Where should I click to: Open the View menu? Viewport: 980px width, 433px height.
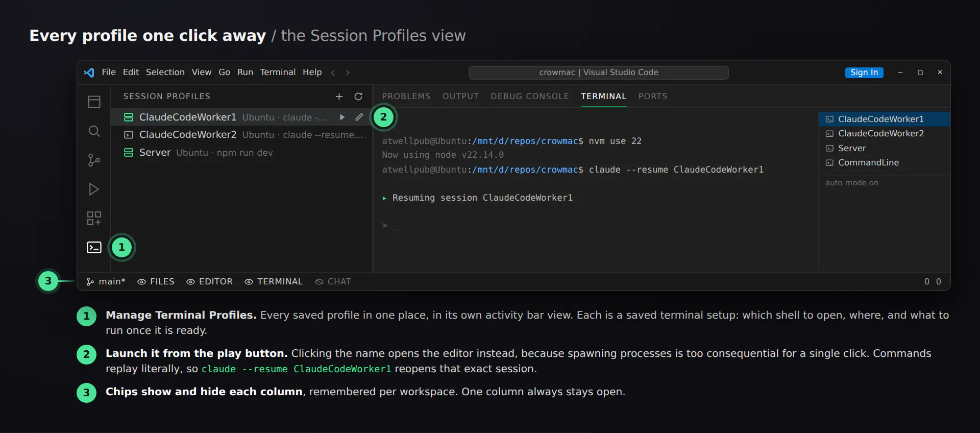(x=202, y=73)
